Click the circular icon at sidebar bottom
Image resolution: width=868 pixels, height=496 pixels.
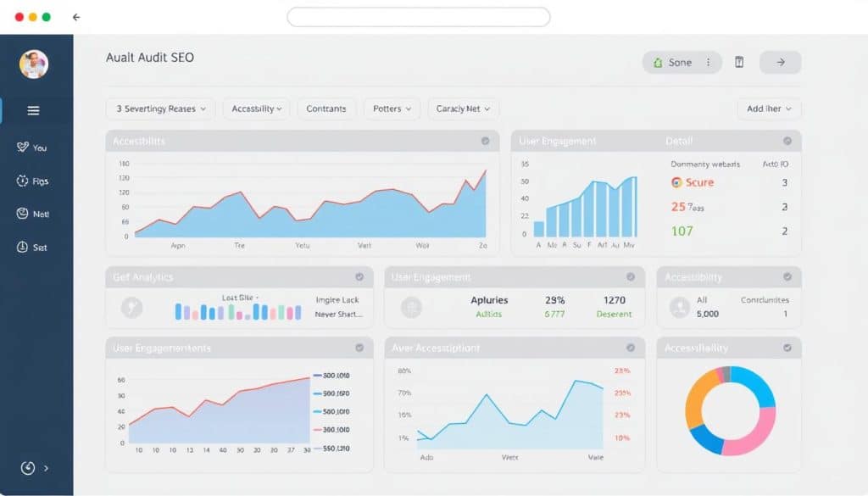[28, 468]
